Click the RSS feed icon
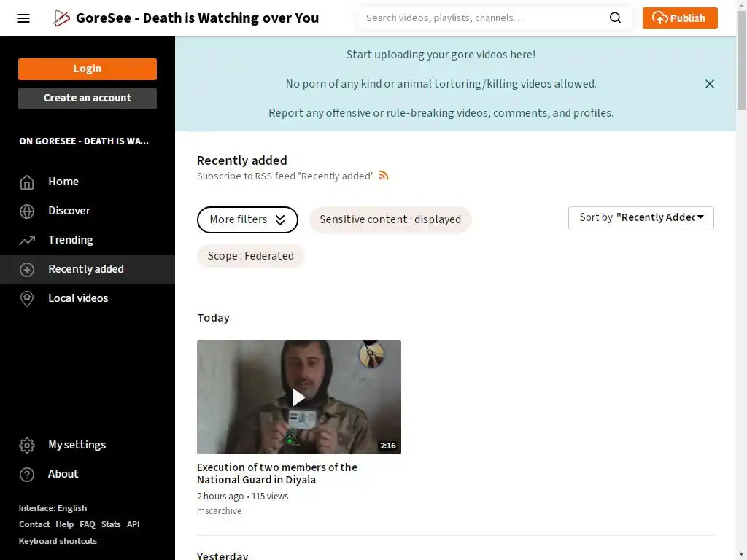The height and width of the screenshot is (560, 747). (384, 175)
